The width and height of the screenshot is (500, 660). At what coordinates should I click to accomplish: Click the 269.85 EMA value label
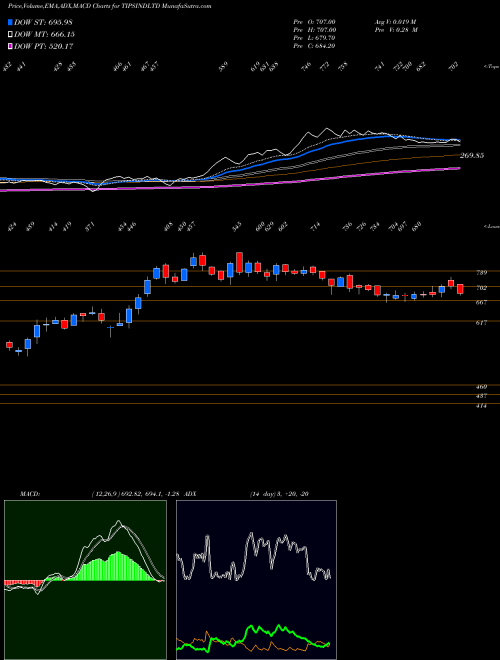[472, 156]
